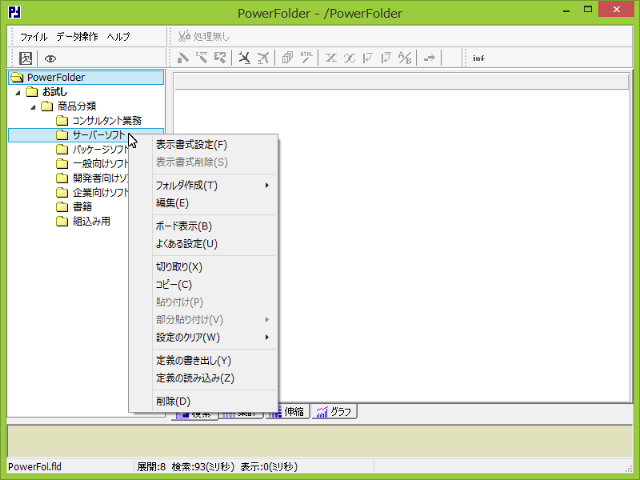The width and height of the screenshot is (640, 480).
Task: Click the blank column header in right pane
Action: click(x=401, y=82)
